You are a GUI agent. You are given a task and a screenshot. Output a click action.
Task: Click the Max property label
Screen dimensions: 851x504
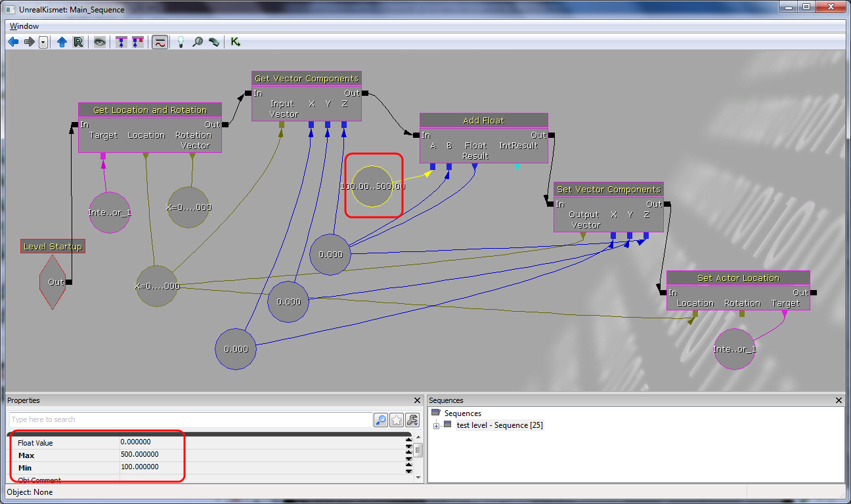pyautogui.click(x=26, y=455)
